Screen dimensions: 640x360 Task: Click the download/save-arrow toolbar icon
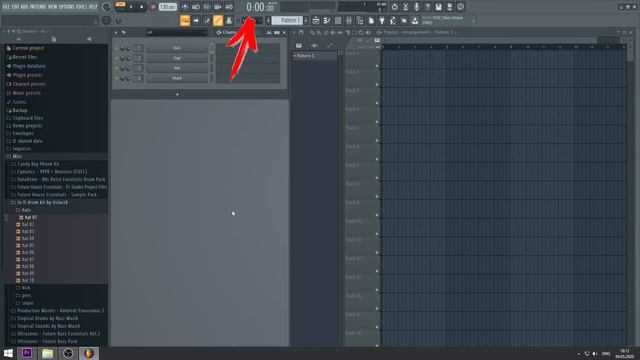point(415,20)
